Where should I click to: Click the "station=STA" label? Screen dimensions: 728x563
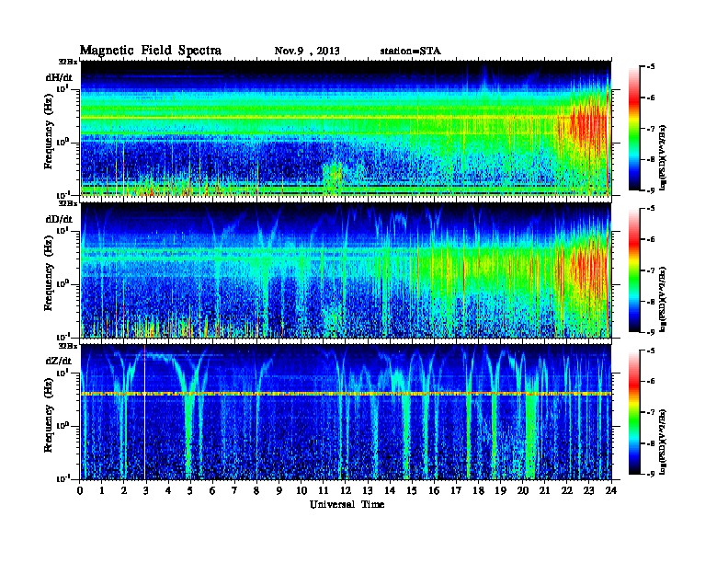click(411, 52)
